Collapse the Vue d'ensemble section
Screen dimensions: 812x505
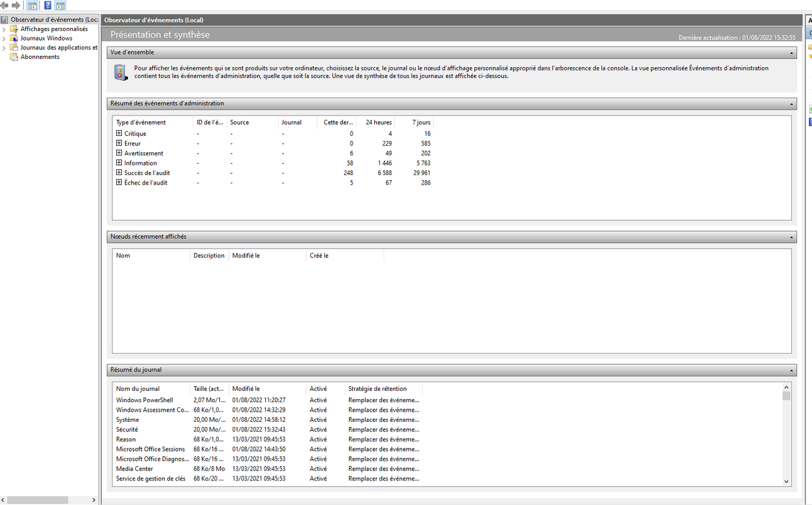792,53
